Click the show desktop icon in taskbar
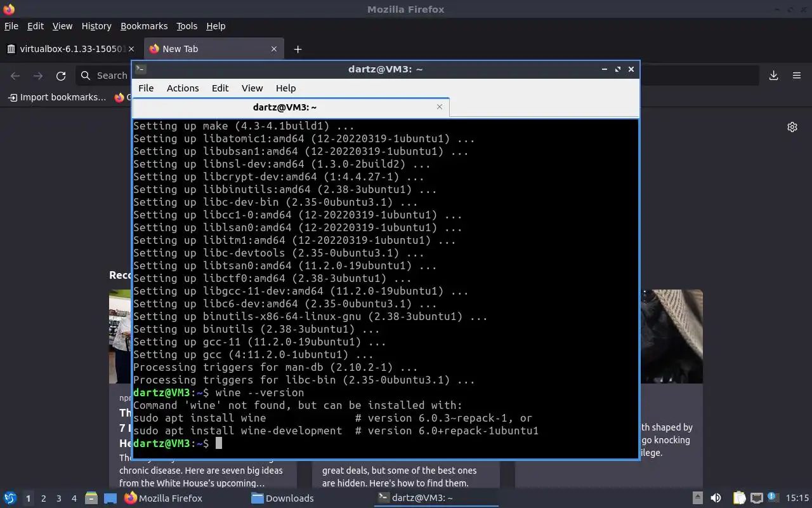This screenshot has width=812, height=508. (110, 498)
